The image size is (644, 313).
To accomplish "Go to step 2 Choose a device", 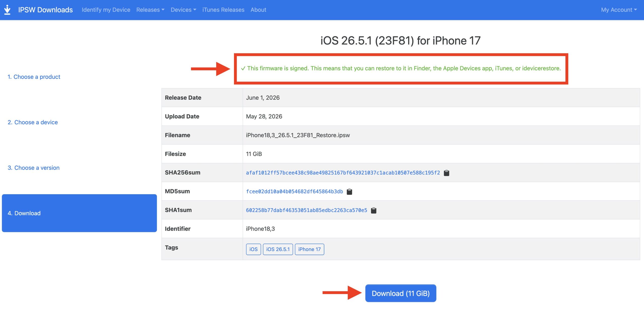I will (x=33, y=122).
